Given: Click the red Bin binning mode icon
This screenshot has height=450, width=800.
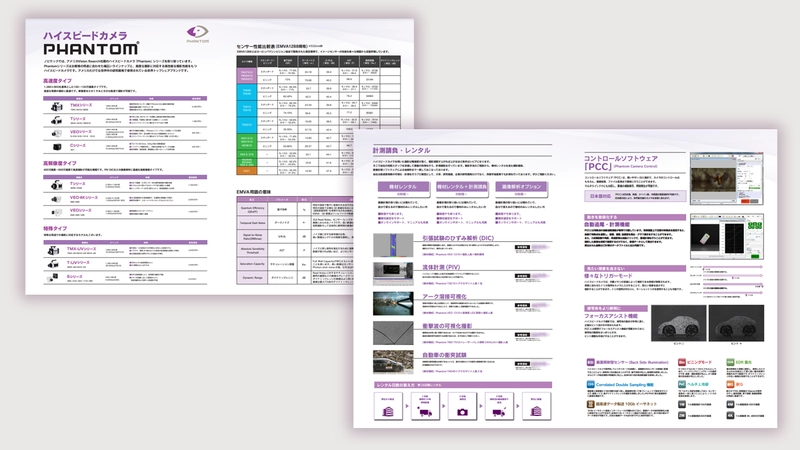Looking at the screenshot, I should pos(682,362).
